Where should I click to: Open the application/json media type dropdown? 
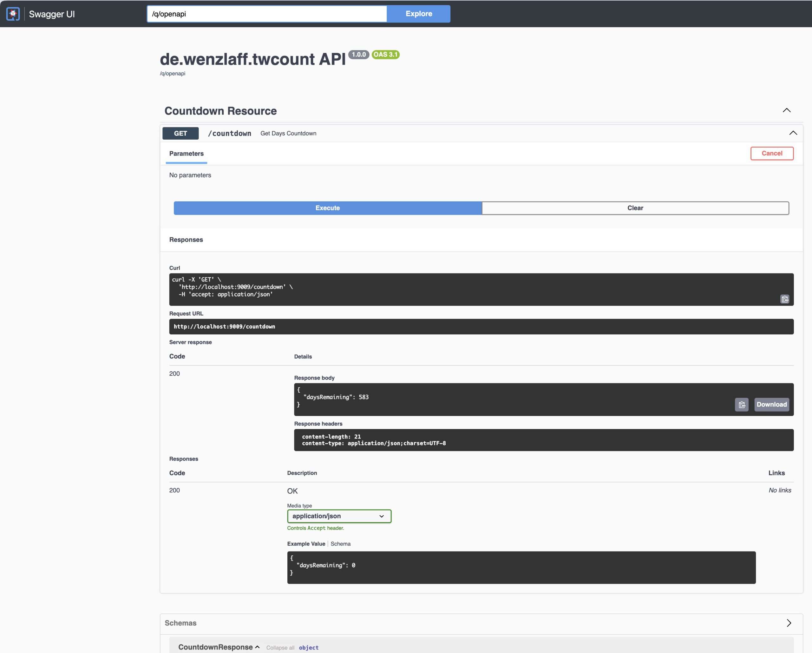click(338, 516)
